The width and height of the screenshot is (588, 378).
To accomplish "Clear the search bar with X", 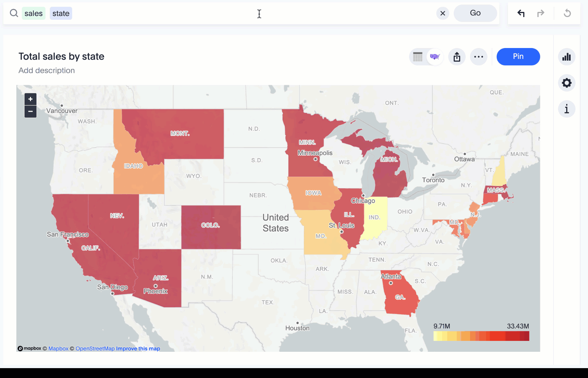I will (x=442, y=13).
